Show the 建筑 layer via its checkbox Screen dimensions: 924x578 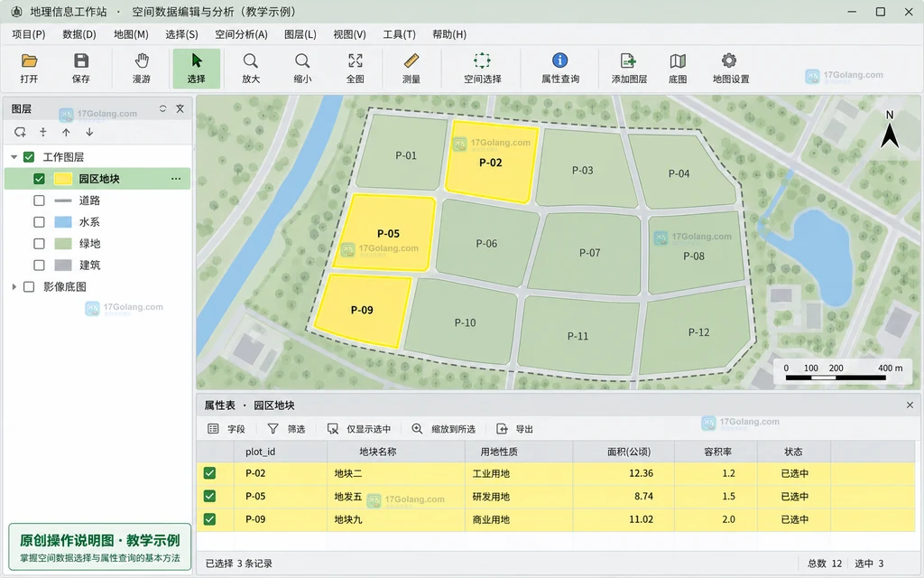[x=39, y=265]
